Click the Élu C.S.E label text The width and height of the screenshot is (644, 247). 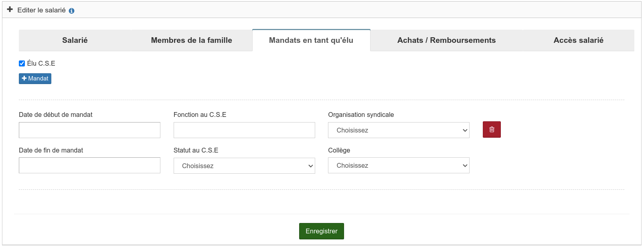pyautogui.click(x=41, y=63)
